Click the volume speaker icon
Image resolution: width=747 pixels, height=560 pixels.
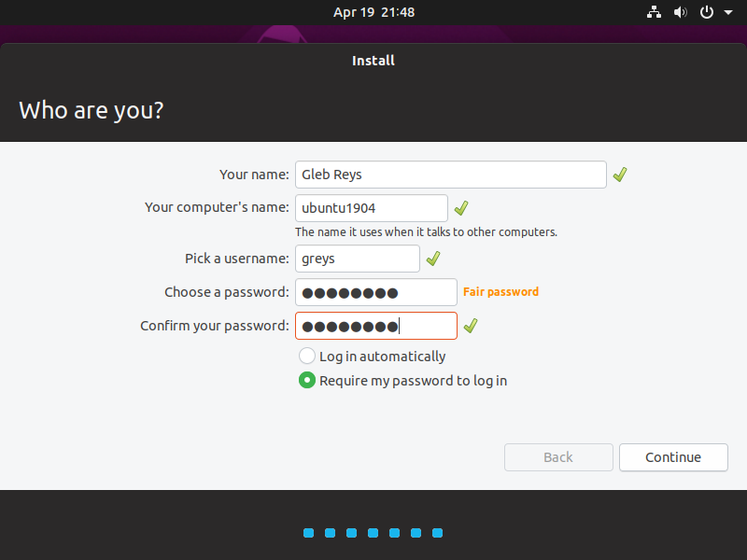(680, 12)
